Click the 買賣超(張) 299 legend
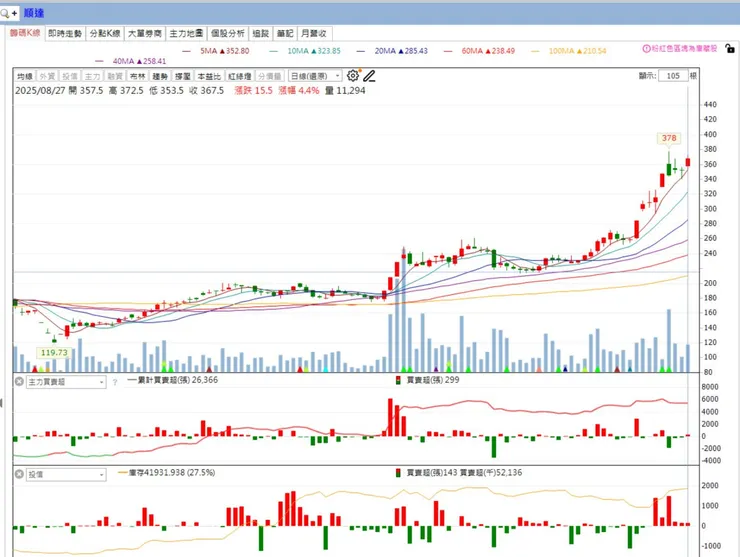 (x=428, y=380)
